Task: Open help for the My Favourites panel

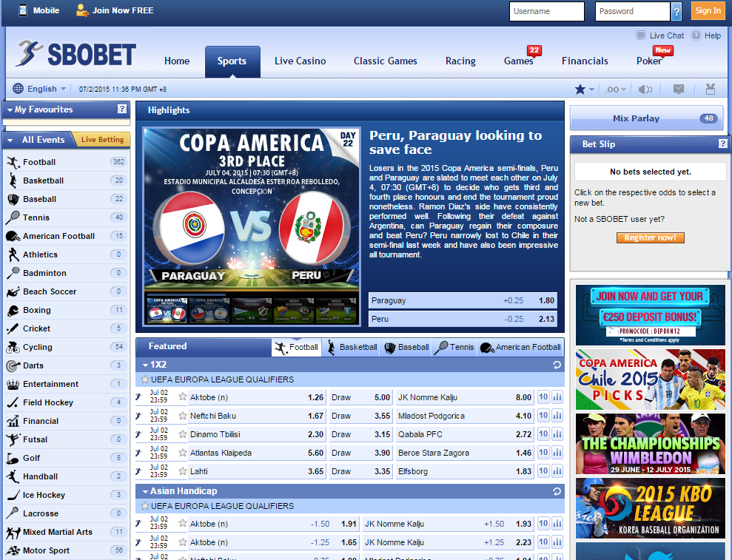Action: 122,109
